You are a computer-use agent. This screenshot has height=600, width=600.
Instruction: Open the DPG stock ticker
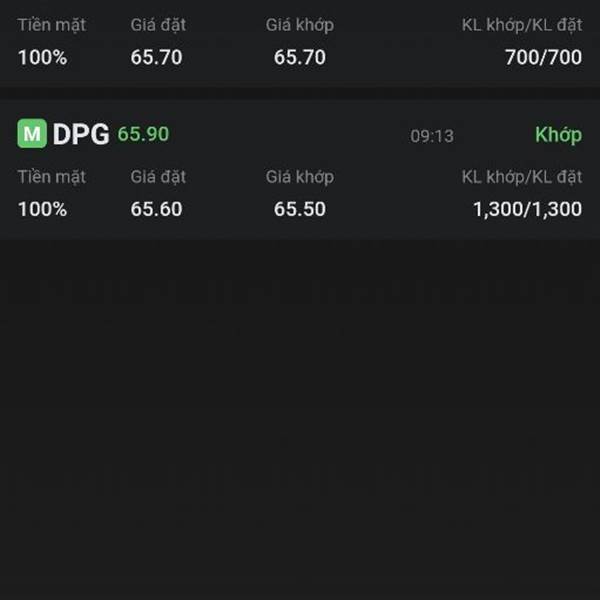81,134
